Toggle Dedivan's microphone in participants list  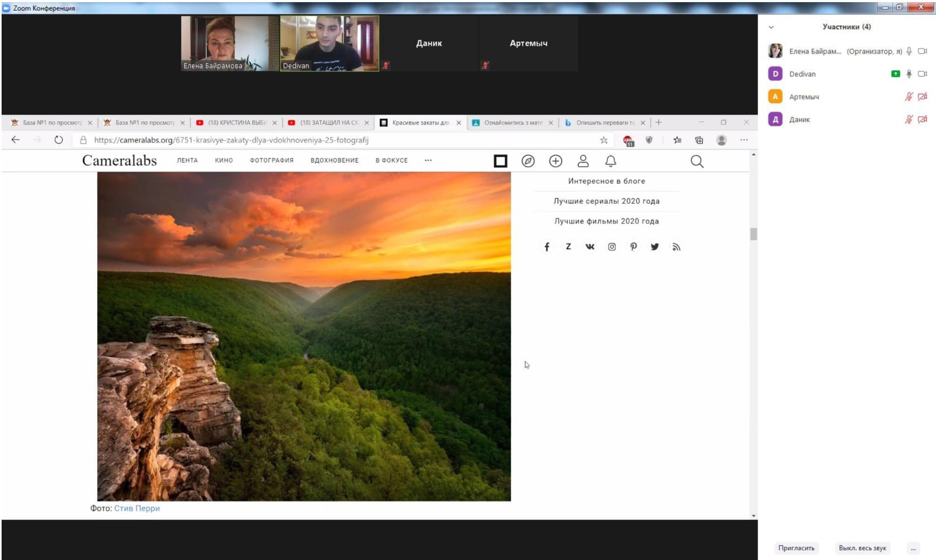coord(909,74)
